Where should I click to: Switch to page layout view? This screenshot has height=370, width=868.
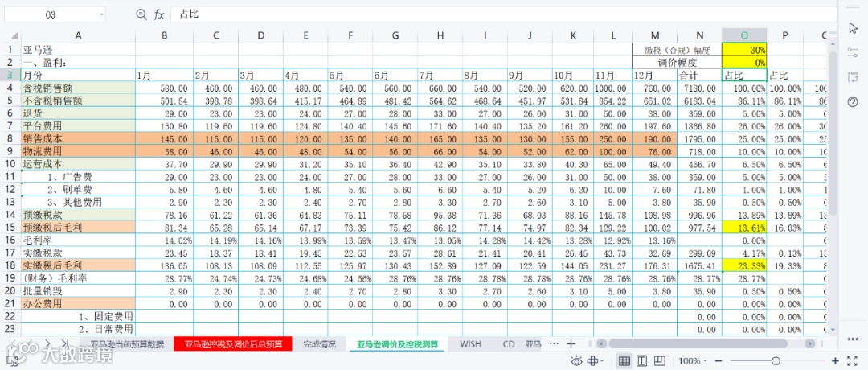[641, 361]
